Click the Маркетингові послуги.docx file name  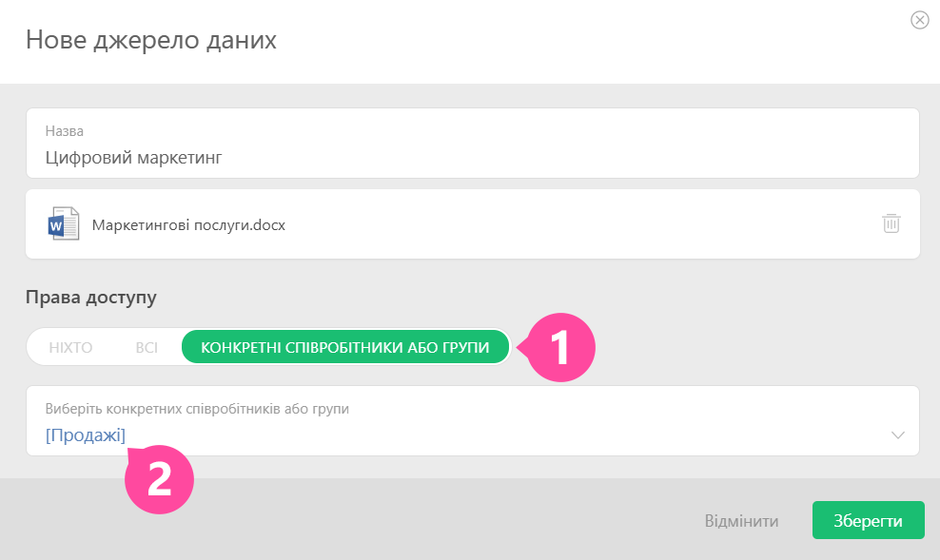[x=188, y=225]
